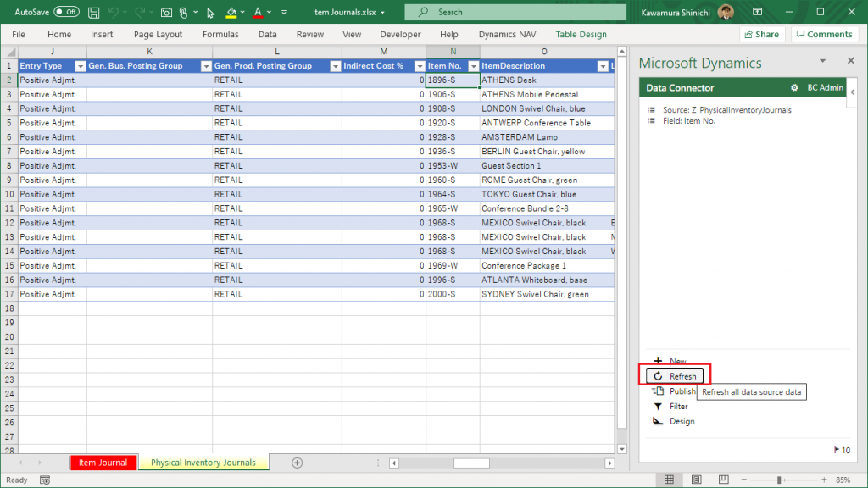
Task: Select the Physical Inventory Journals sheet tab
Action: click(x=203, y=463)
